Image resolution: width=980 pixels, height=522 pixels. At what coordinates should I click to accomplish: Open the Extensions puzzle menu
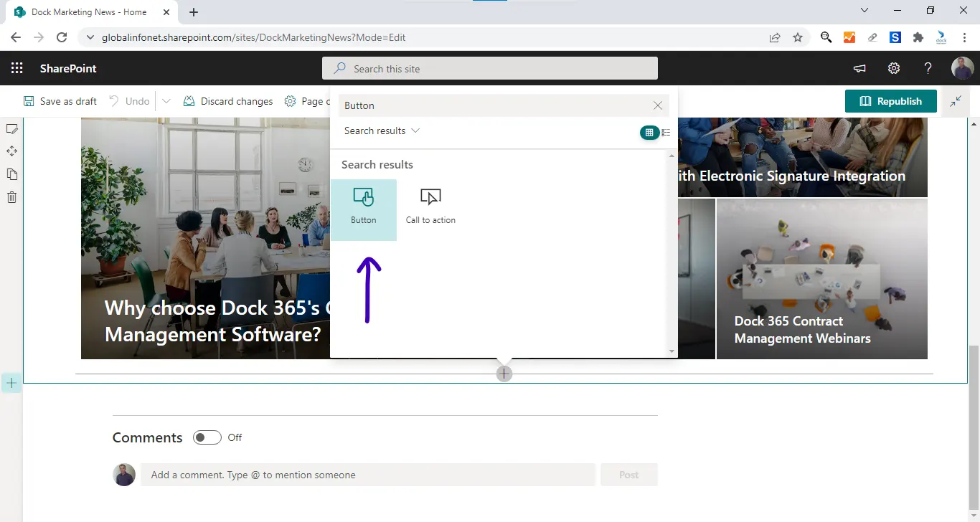click(918, 37)
